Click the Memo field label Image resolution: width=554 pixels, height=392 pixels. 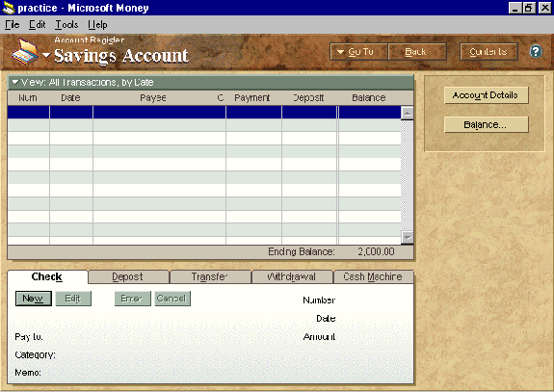tap(28, 373)
